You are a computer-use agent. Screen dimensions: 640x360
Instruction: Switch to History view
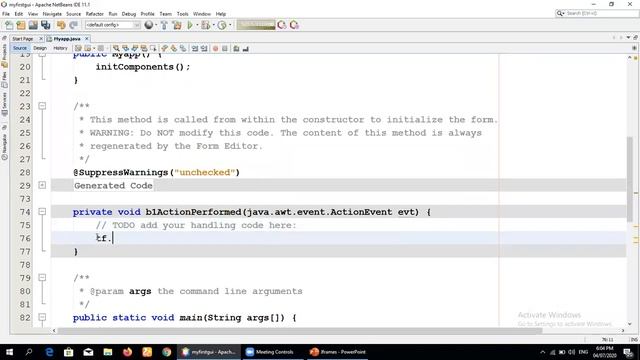(x=60, y=48)
